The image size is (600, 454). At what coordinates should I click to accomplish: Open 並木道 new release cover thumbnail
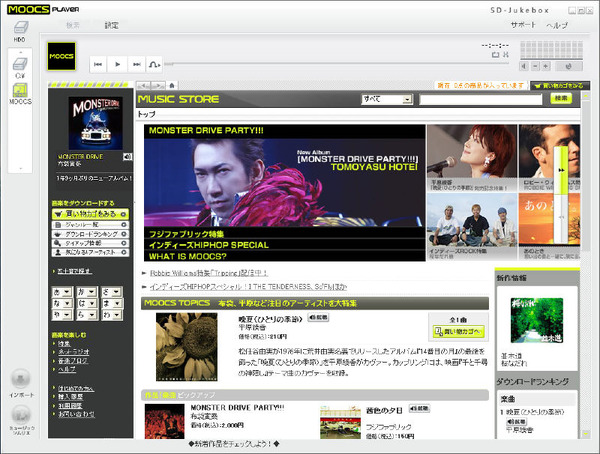(536, 320)
